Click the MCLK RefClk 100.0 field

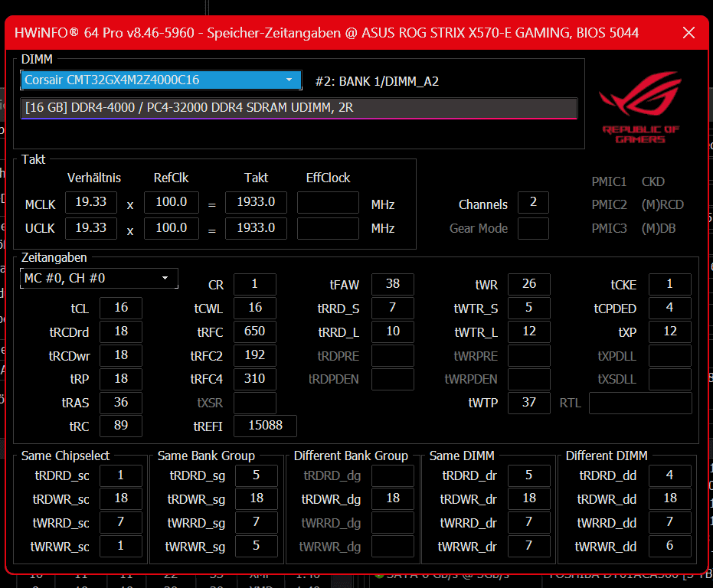point(172,202)
